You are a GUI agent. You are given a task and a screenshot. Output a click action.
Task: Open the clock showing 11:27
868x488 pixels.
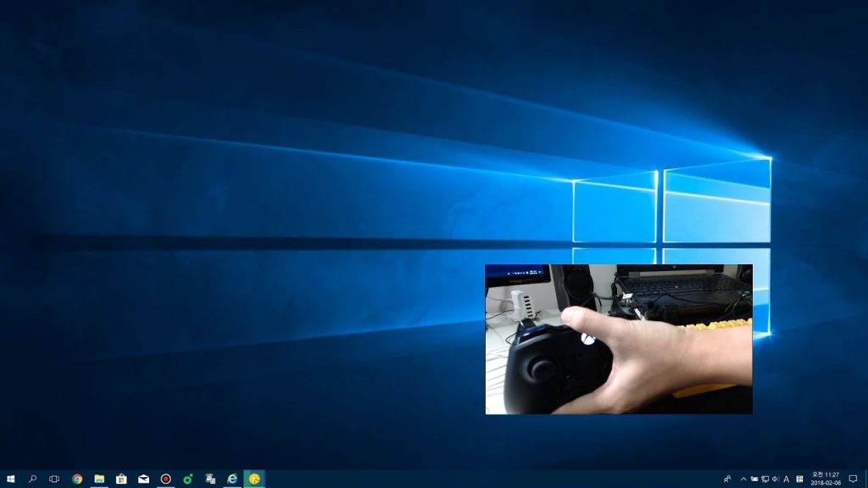[x=825, y=479]
